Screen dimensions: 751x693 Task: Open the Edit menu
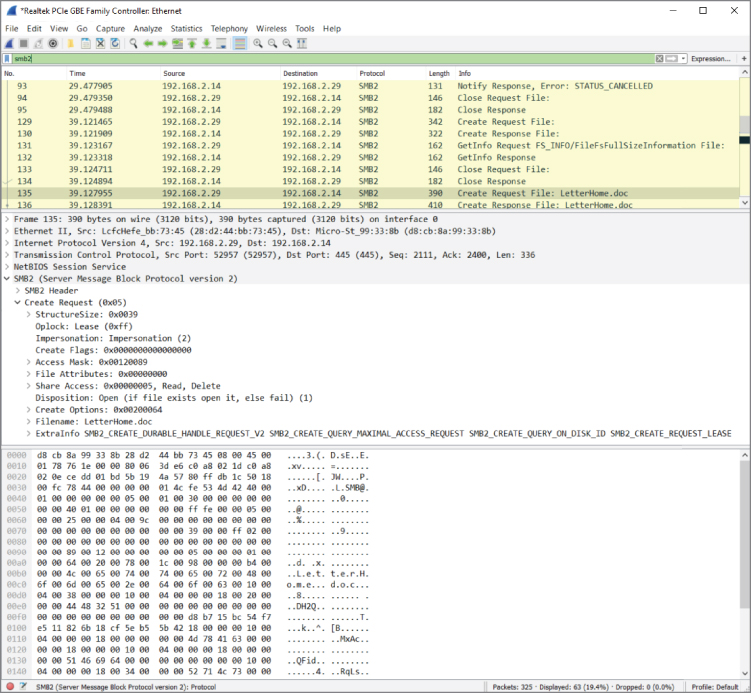(34, 29)
